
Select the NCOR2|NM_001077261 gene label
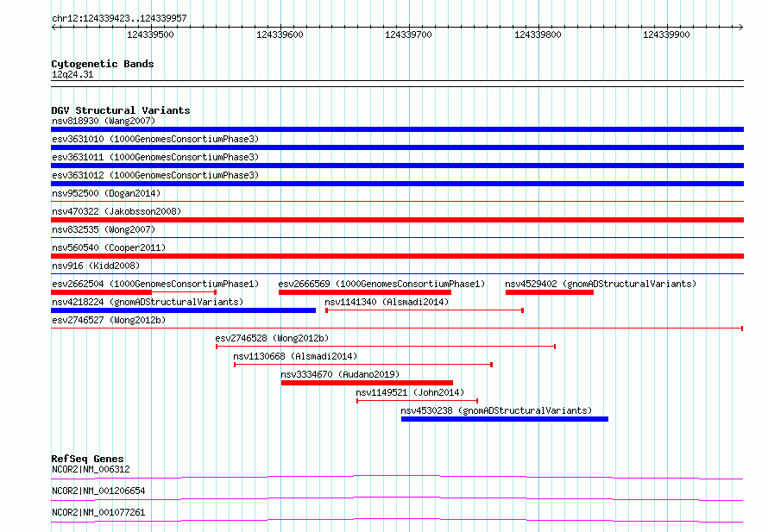click(98, 512)
